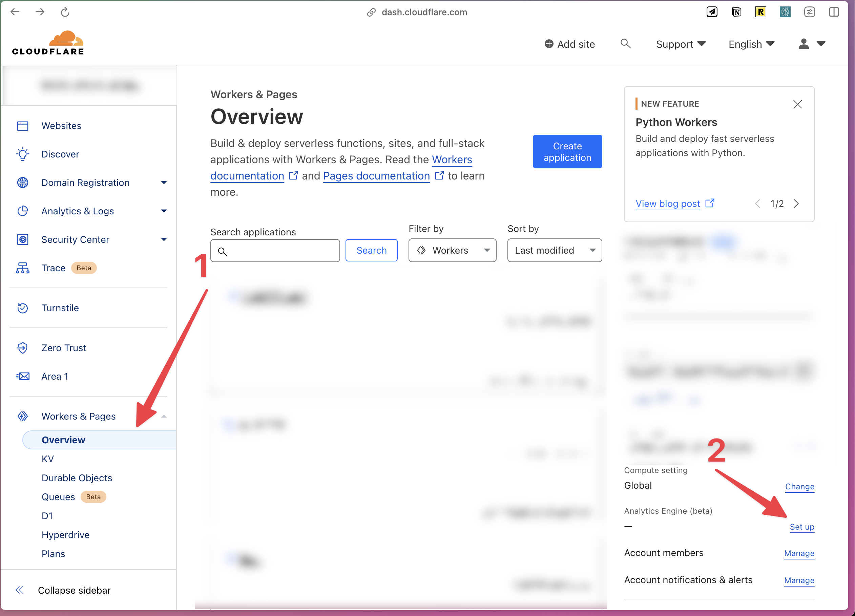
Task: Click the header search magnifier icon
Action: click(x=625, y=44)
